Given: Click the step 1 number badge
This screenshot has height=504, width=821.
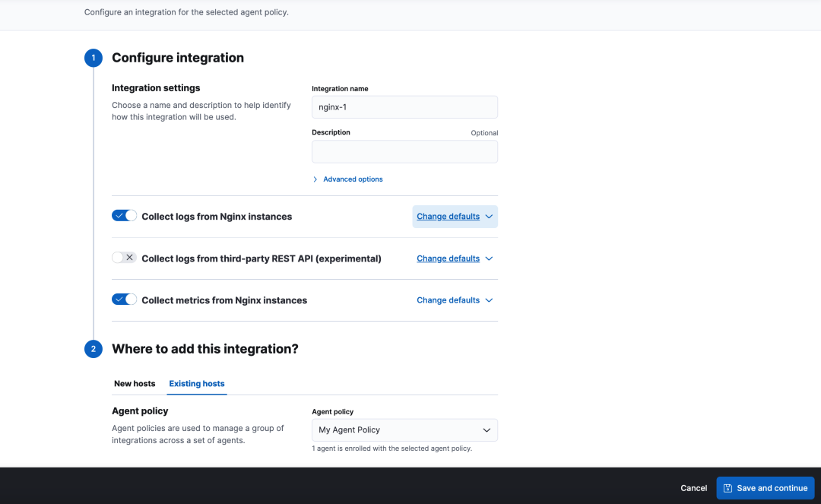Looking at the screenshot, I should click(x=94, y=58).
